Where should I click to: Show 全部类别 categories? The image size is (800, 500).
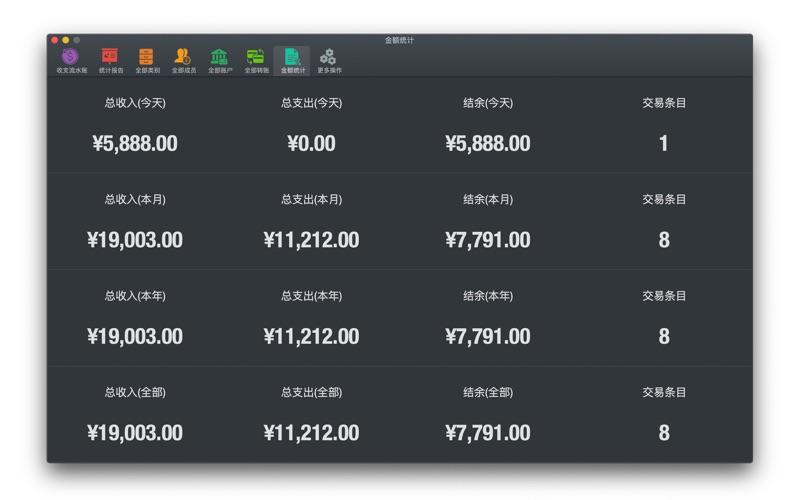(147, 61)
